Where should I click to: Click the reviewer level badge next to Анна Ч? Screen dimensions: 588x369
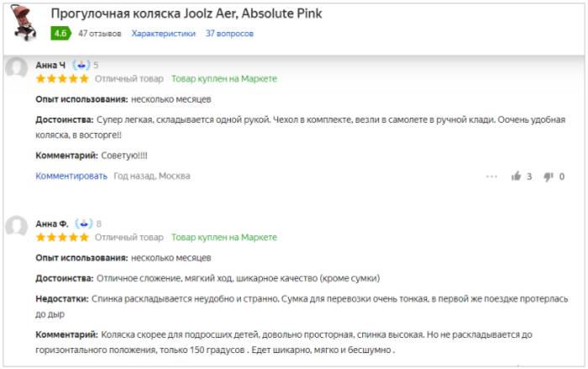click(x=81, y=65)
